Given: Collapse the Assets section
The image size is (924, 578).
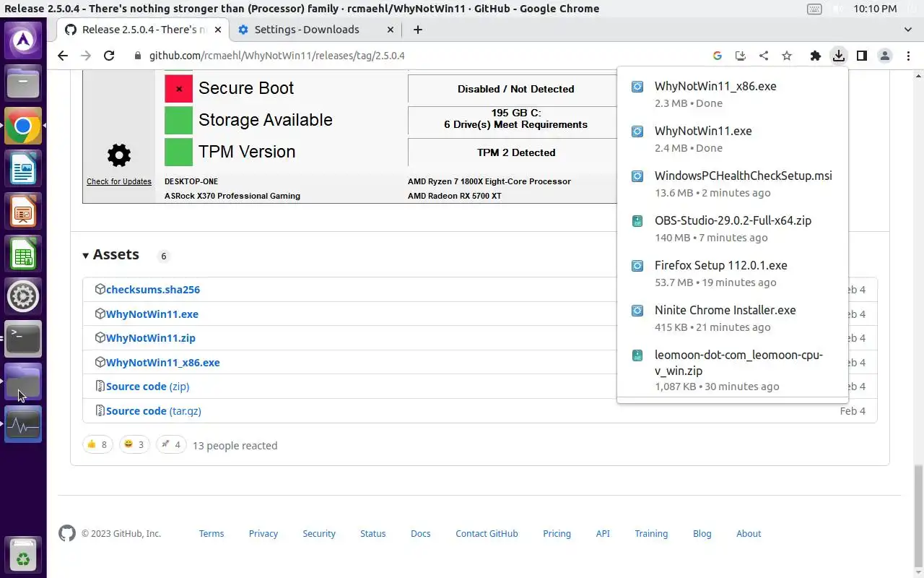Looking at the screenshot, I should click(111, 254).
